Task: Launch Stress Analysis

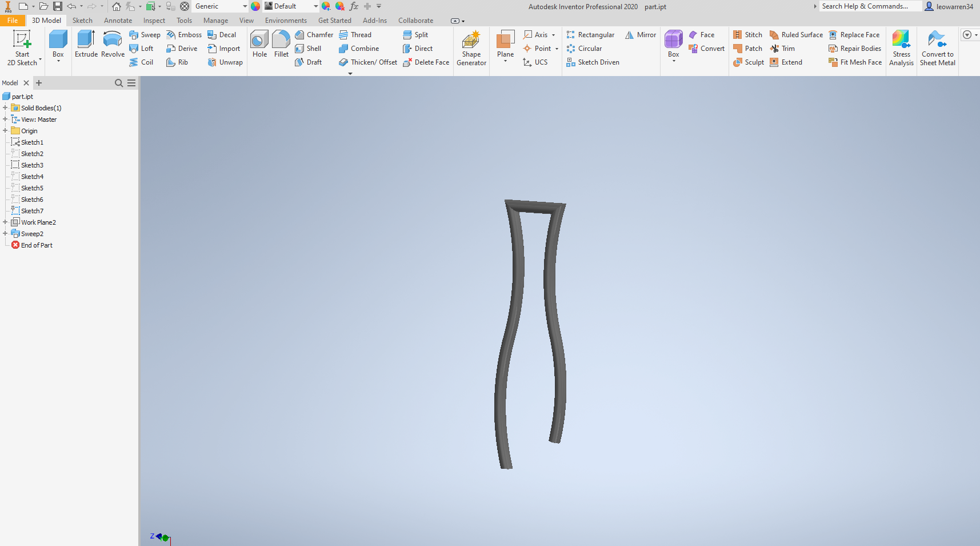Action: [x=901, y=46]
